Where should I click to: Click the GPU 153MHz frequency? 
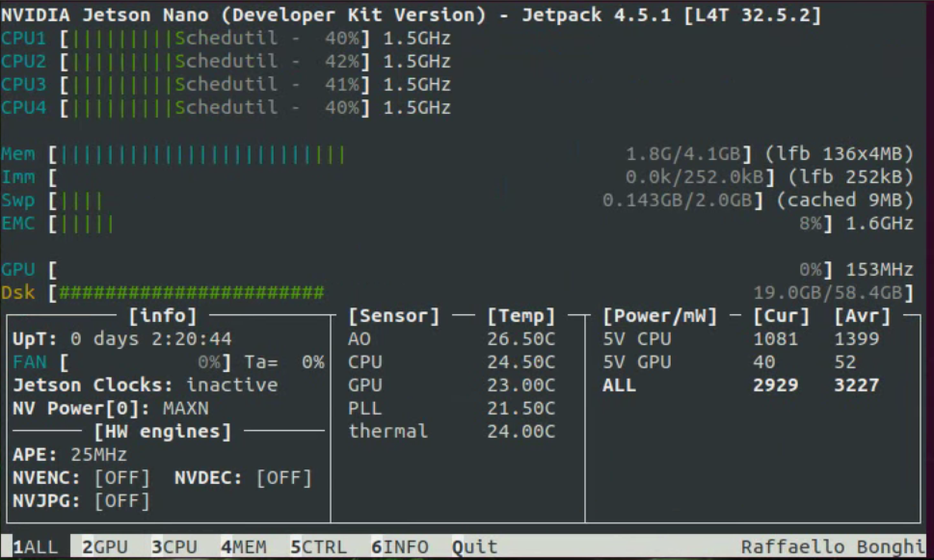(x=880, y=270)
